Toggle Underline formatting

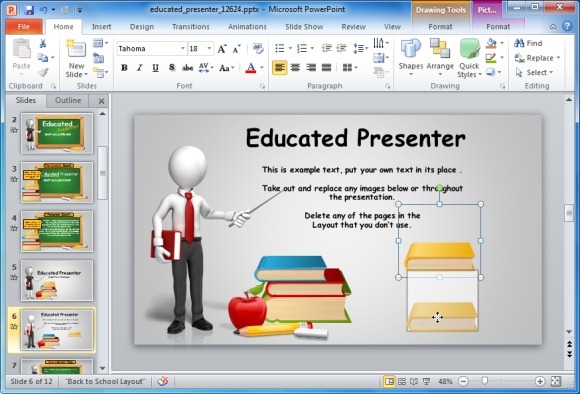pyautogui.click(x=155, y=68)
